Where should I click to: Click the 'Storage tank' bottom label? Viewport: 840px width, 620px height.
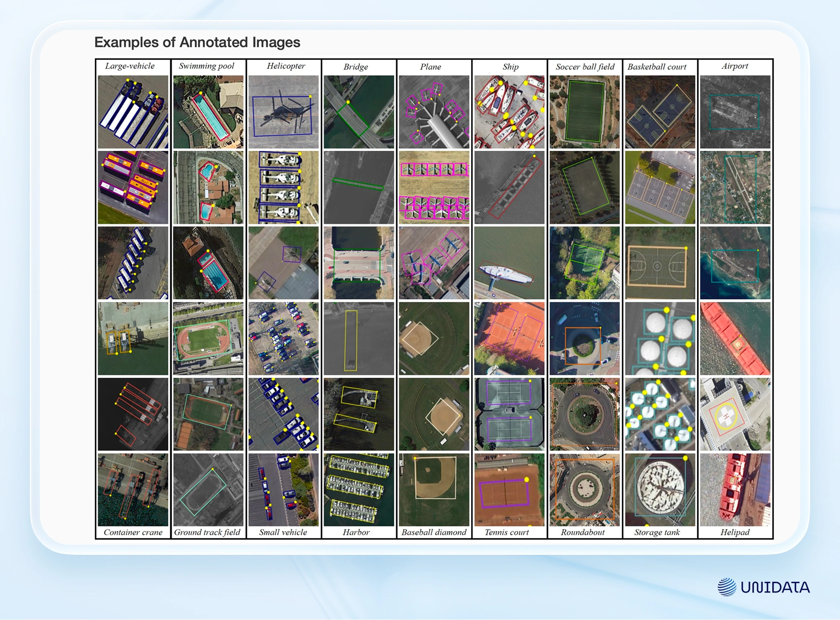coord(657,532)
